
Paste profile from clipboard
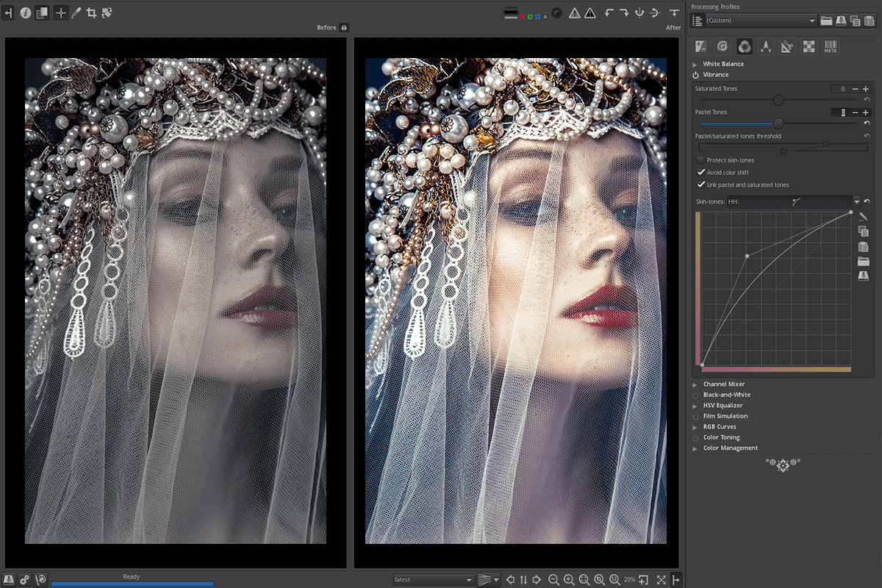(x=869, y=21)
